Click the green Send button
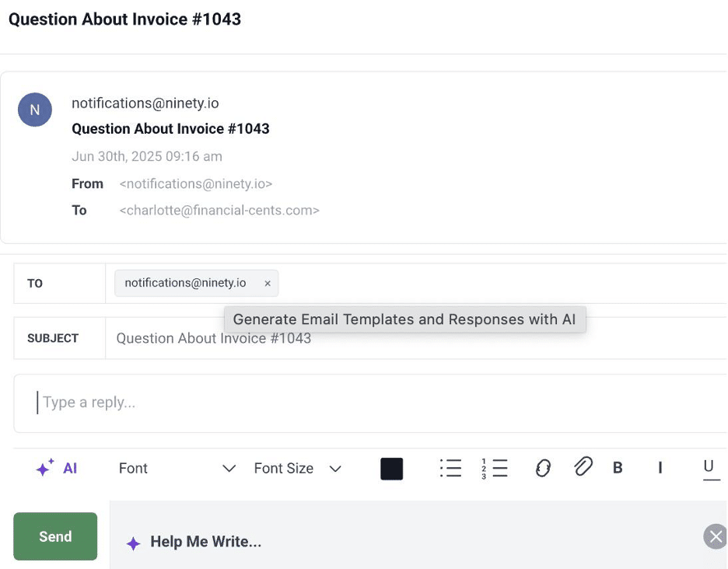 click(x=55, y=536)
